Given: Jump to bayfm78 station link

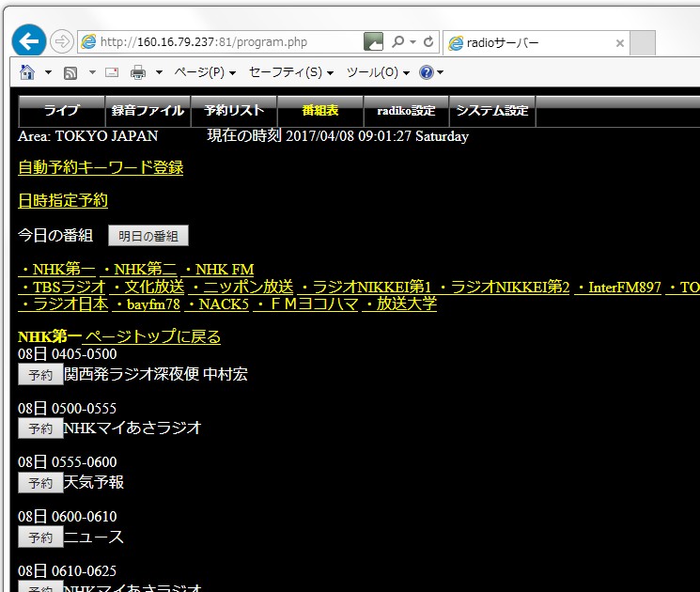Looking at the screenshot, I should point(146,304).
